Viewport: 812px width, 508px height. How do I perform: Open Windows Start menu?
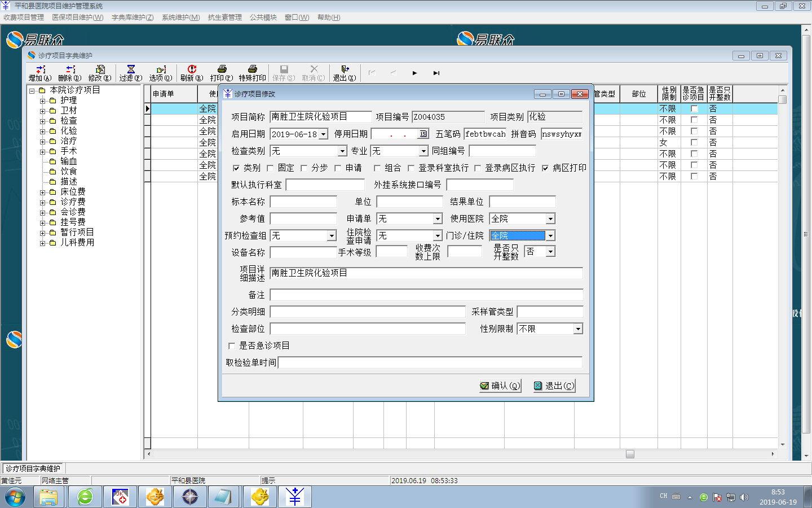(x=15, y=497)
